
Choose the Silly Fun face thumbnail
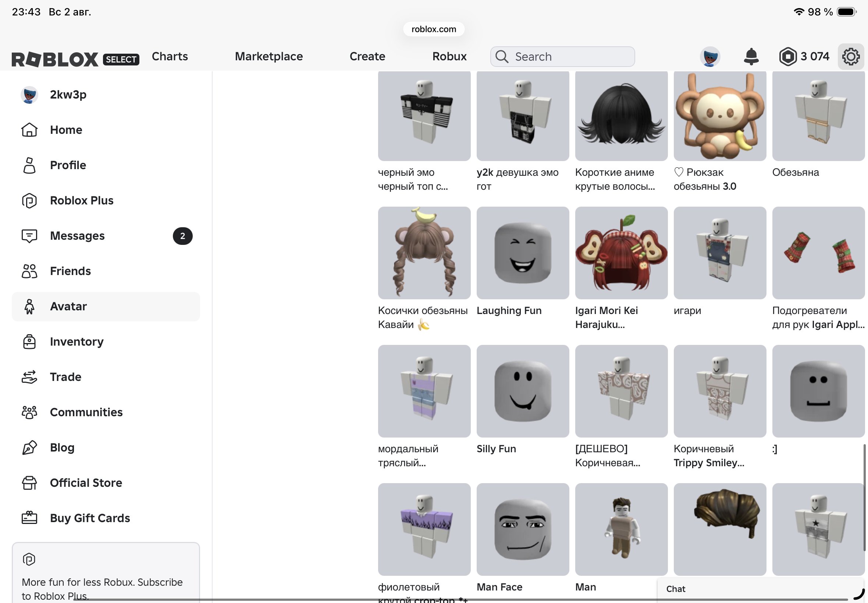pyautogui.click(x=523, y=391)
